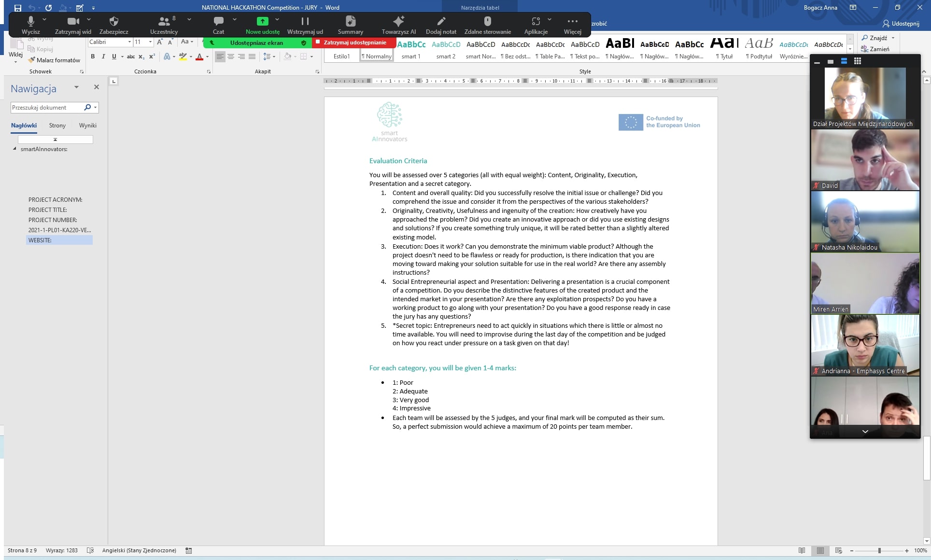Apply superscript formatting
931x560 pixels.
[152, 56]
